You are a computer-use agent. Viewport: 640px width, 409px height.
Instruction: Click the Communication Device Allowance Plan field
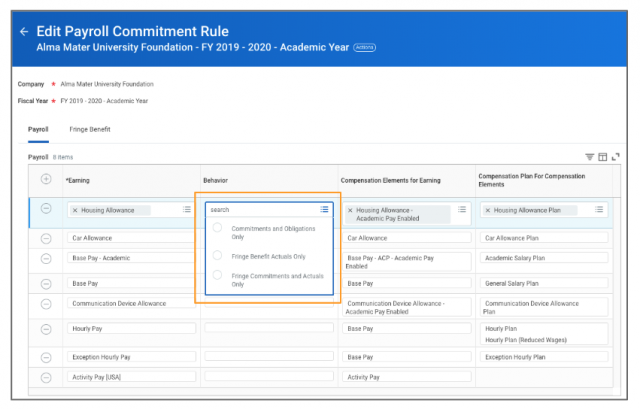click(544, 307)
